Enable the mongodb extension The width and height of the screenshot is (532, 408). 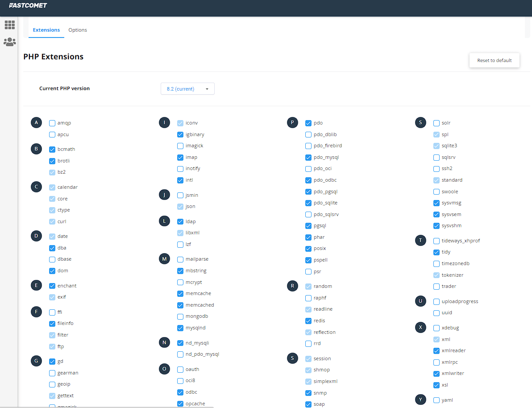[180, 316]
